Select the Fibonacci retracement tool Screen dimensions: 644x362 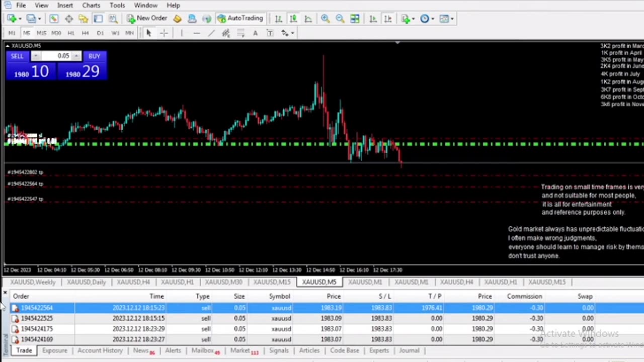coord(240,33)
